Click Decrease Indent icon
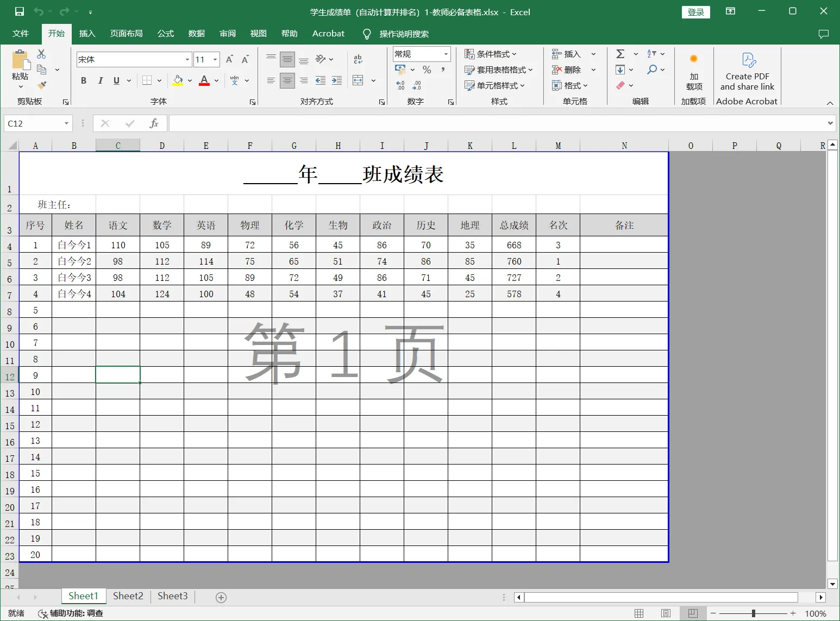This screenshot has height=621, width=840. click(321, 80)
